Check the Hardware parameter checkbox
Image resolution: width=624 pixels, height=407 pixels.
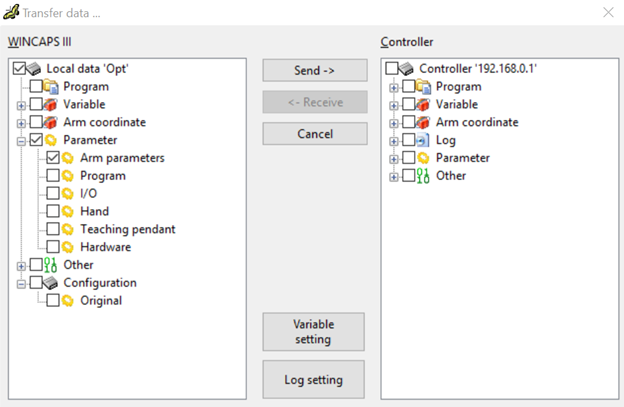[53, 247]
